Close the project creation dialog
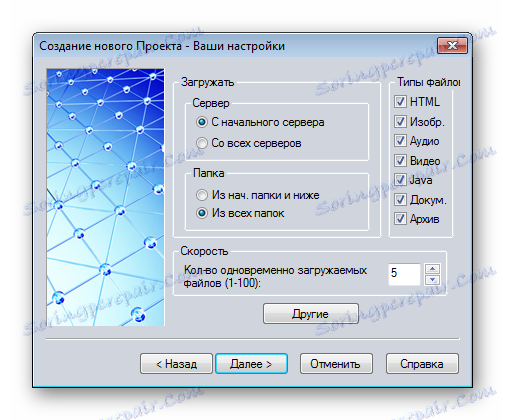The height and width of the screenshot is (420, 505). [452, 45]
